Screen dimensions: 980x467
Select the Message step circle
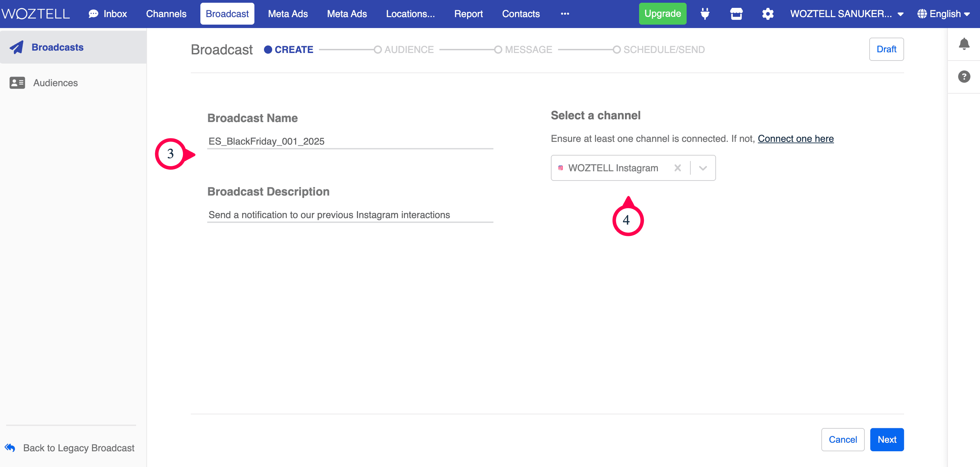pos(498,50)
